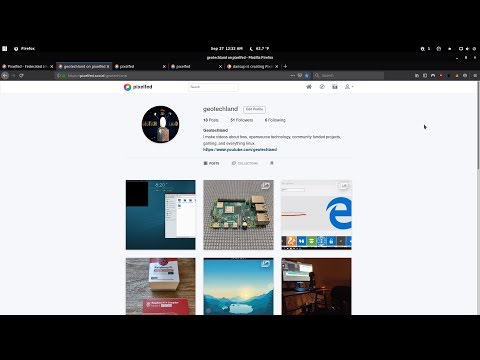Open the desktop screenshot post thumbnail
This screenshot has width=480, height=360.
pyautogui.click(x=161, y=215)
